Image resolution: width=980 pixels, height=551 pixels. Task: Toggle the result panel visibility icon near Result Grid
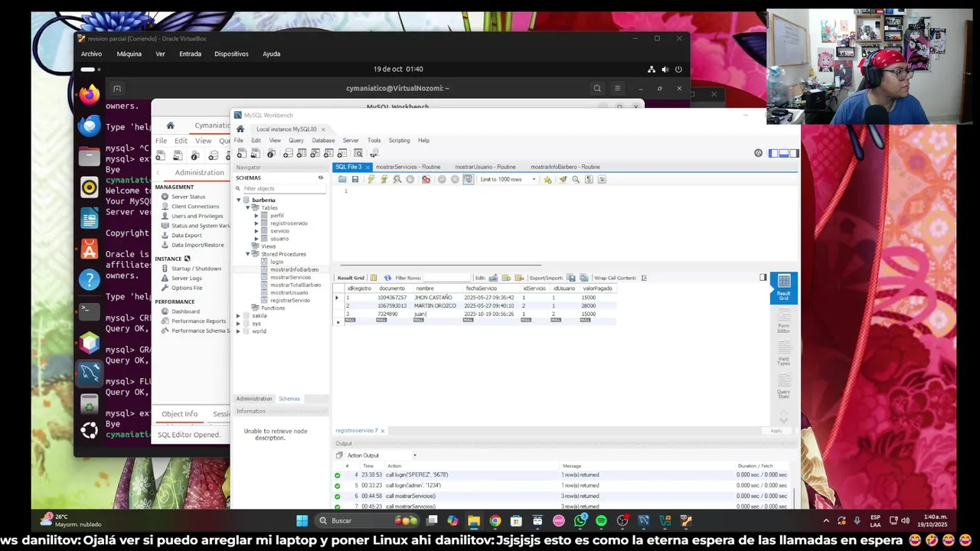[763, 277]
